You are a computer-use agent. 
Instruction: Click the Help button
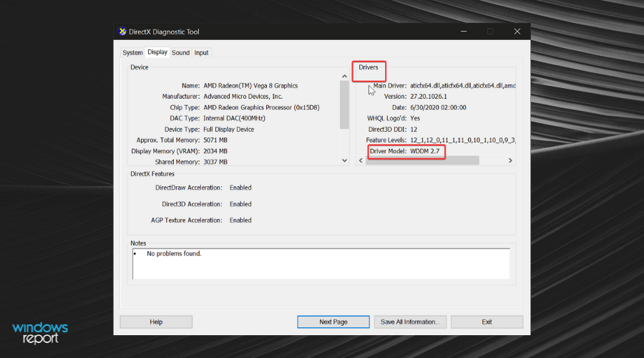click(x=156, y=321)
